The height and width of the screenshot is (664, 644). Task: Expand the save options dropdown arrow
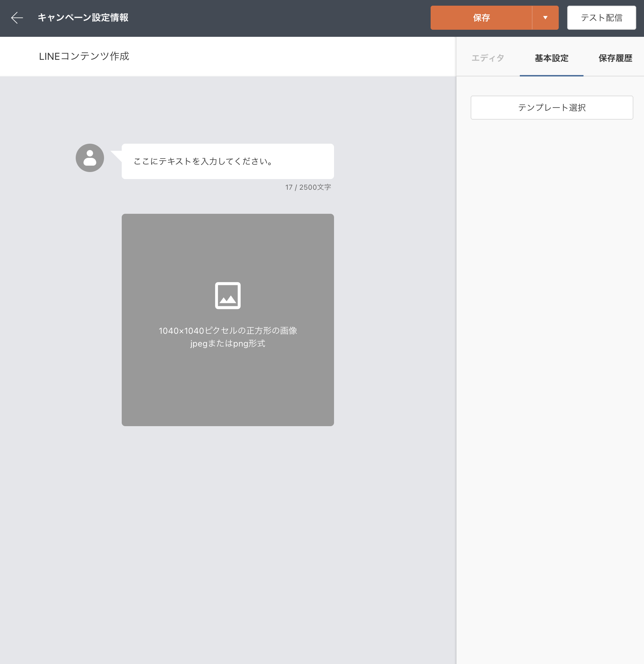click(545, 18)
